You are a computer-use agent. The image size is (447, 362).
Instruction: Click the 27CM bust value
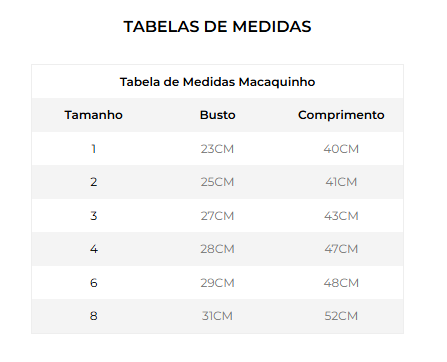point(217,216)
